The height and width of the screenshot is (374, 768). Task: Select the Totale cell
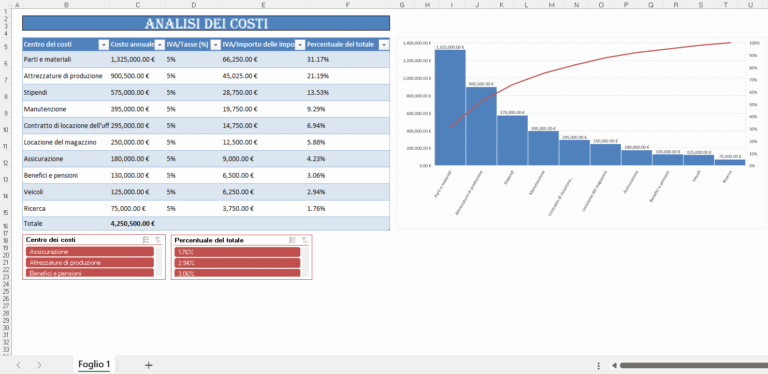click(66, 223)
